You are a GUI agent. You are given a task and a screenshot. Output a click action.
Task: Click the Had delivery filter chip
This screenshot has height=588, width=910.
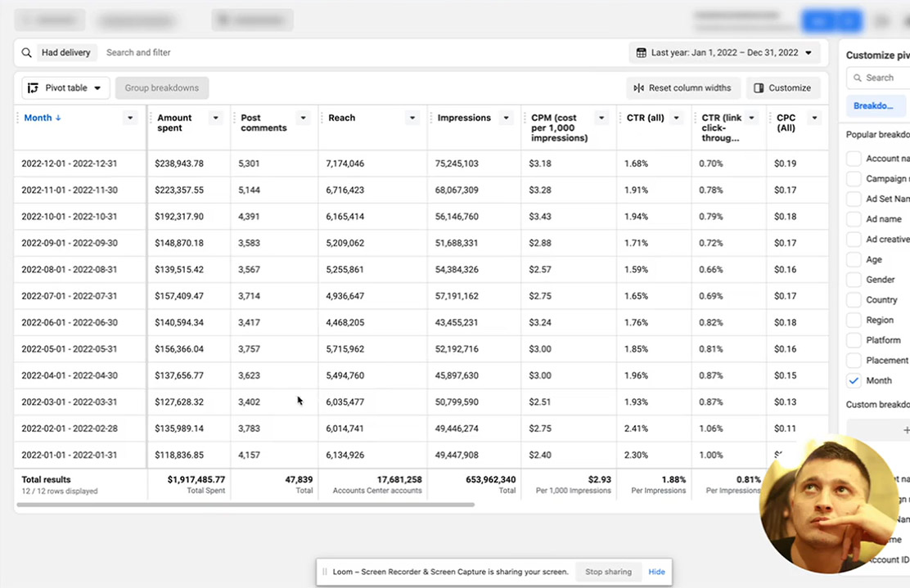coord(67,53)
